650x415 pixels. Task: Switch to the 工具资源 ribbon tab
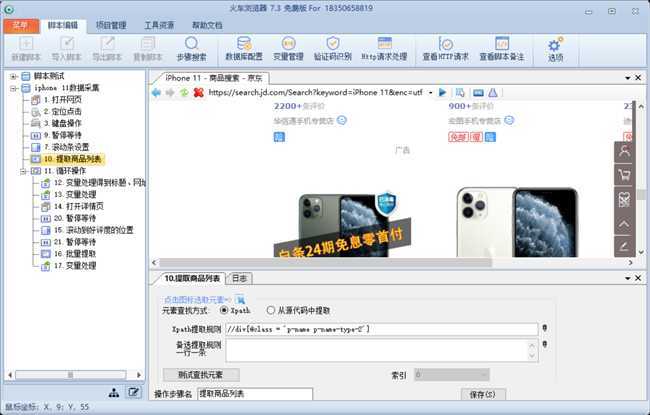[x=159, y=25]
